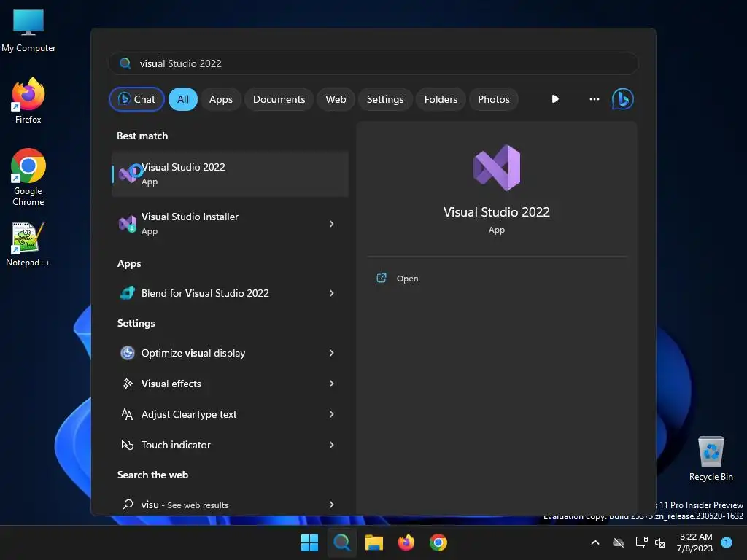Show more filters with the play arrow
This screenshot has height=560, width=747.
(555, 99)
